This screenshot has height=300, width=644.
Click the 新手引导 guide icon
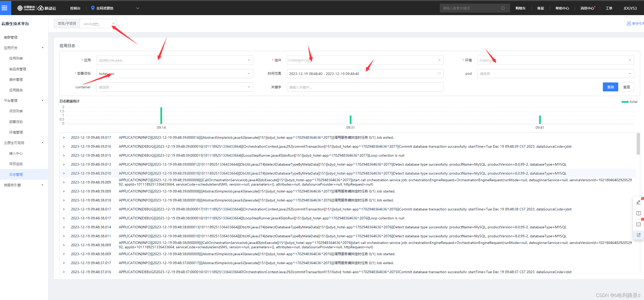tap(629, 24)
